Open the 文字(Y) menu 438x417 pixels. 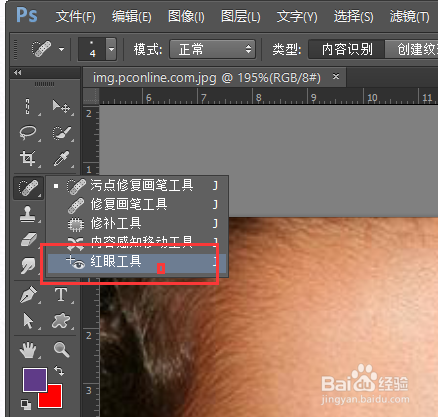(297, 16)
